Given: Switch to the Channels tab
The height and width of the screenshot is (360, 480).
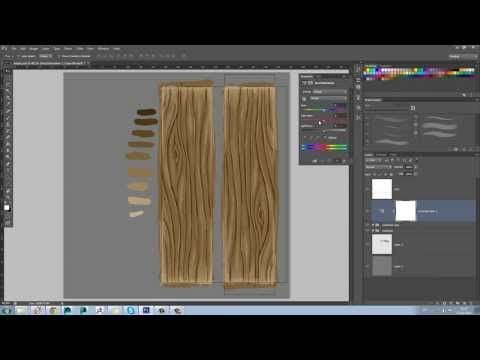Looking at the screenshot, I should click(x=381, y=155).
